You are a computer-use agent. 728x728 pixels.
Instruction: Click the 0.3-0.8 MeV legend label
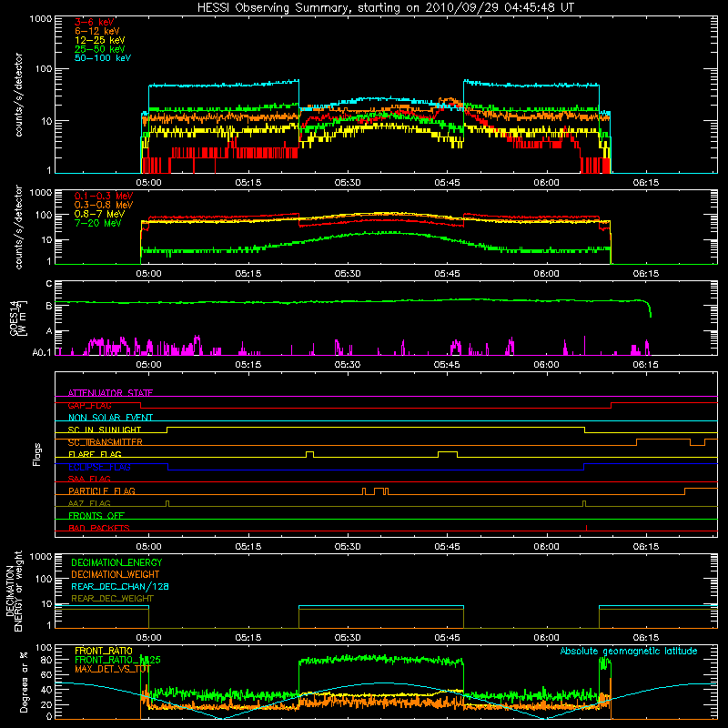point(104,205)
